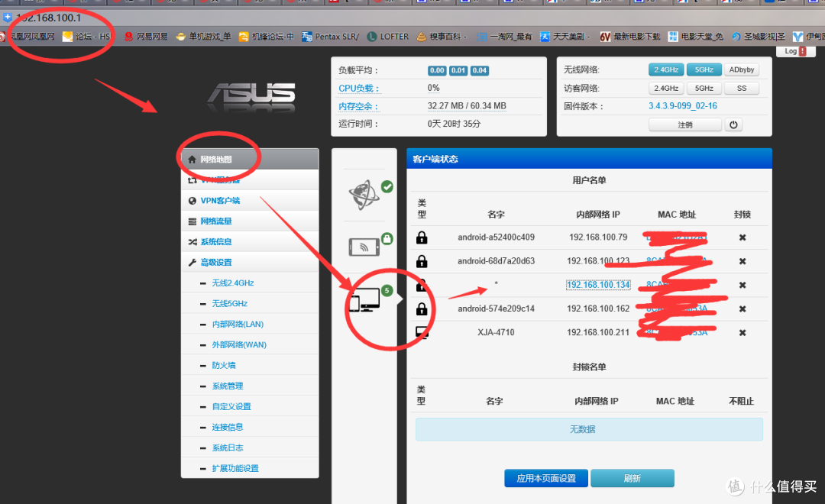Open firmware version 3.4.3.9-099_02-16 link
825x504 pixels.
(682, 105)
